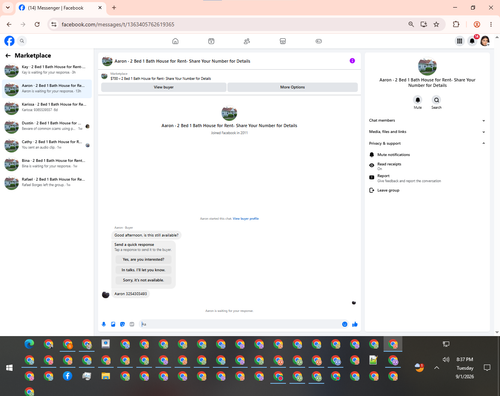The width and height of the screenshot is (500, 396).
Task: Open Microsoft Edge from the taskbar
Action: coord(29,344)
